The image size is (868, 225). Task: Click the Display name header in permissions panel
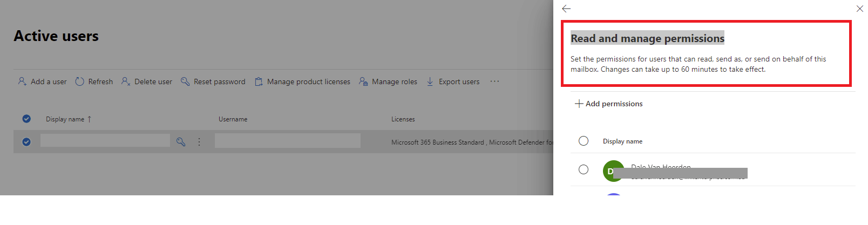coord(622,141)
